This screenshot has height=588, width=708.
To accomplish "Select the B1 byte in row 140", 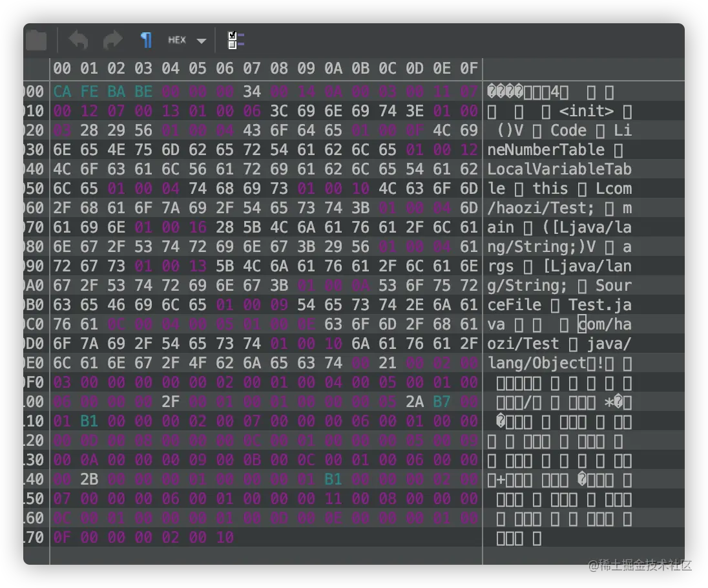I will point(333,479).
